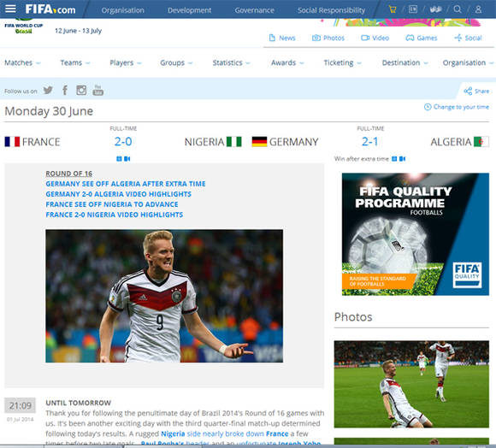Click the GERMANY team name

[294, 142]
